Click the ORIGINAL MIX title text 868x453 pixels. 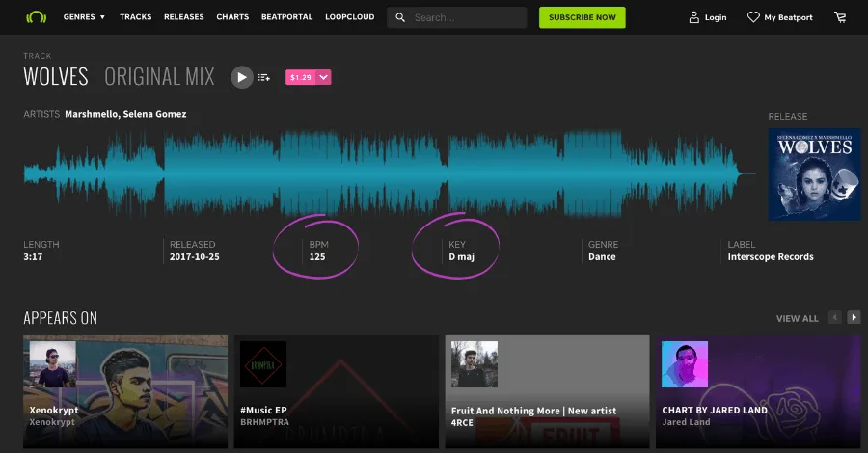point(159,77)
